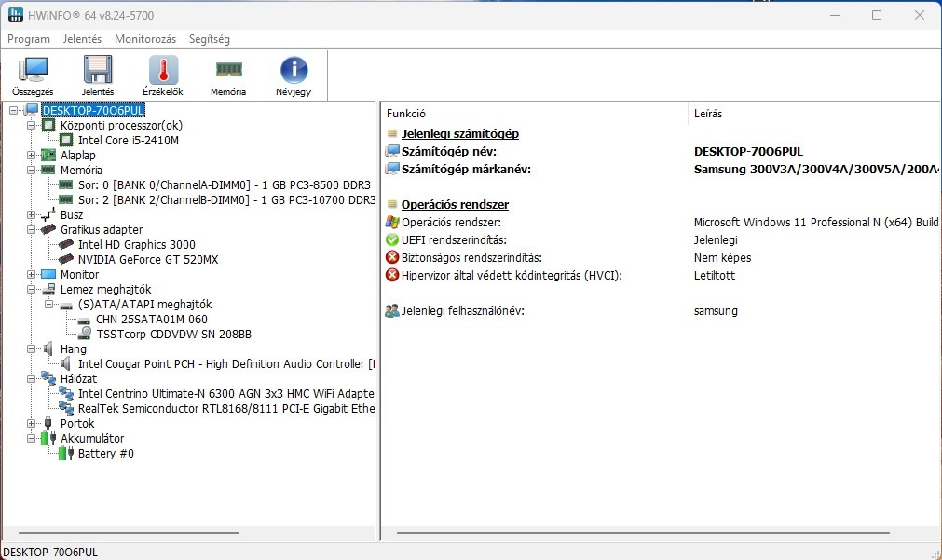Open the Monitorozás menu
Image resolution: width=942 pixels, height=560 pixels.
click(145, 39)
